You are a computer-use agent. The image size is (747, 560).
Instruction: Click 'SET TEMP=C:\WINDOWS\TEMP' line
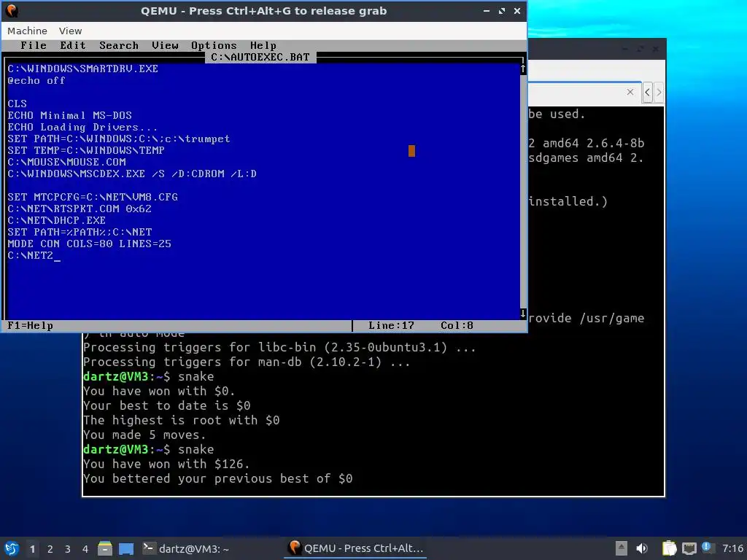86,150
